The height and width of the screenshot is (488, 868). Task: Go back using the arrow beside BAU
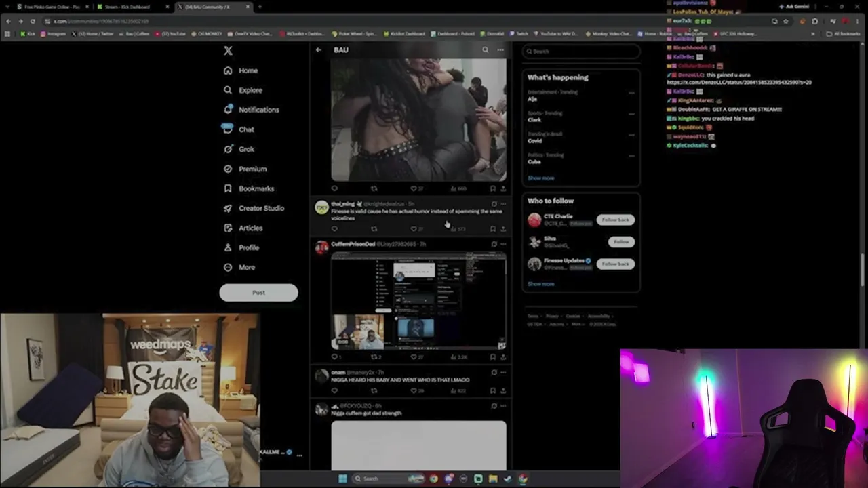[x=318, y=49]
